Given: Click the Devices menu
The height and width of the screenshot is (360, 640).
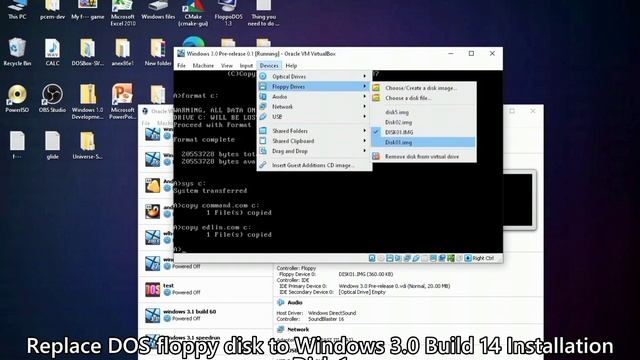Looking at the screenshot, I should point(269,66).
